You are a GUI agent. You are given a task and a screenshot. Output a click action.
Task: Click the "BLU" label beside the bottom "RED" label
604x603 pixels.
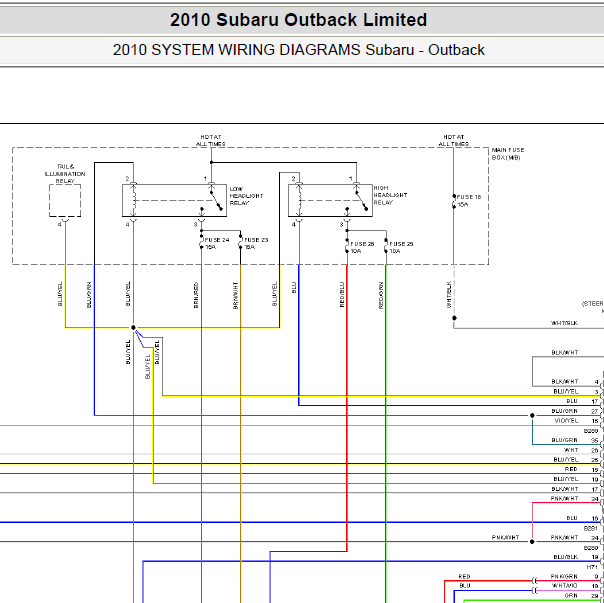click(465, 586)
